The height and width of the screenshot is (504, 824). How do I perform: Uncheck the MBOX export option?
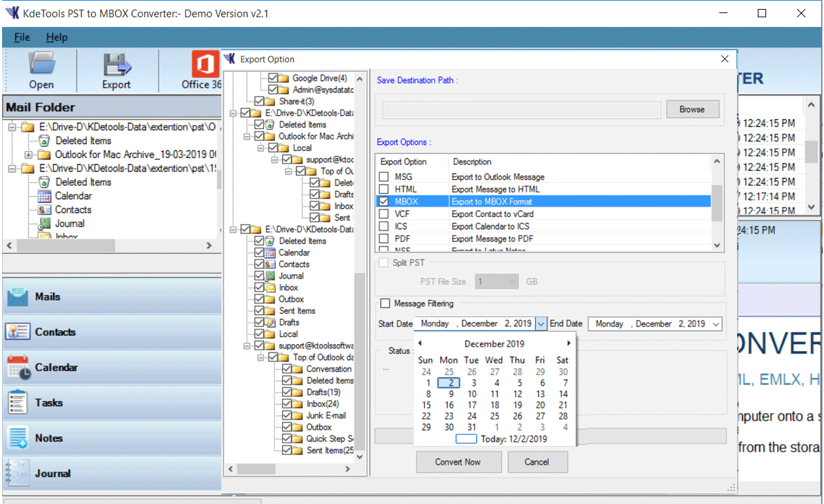coord(383,201)
